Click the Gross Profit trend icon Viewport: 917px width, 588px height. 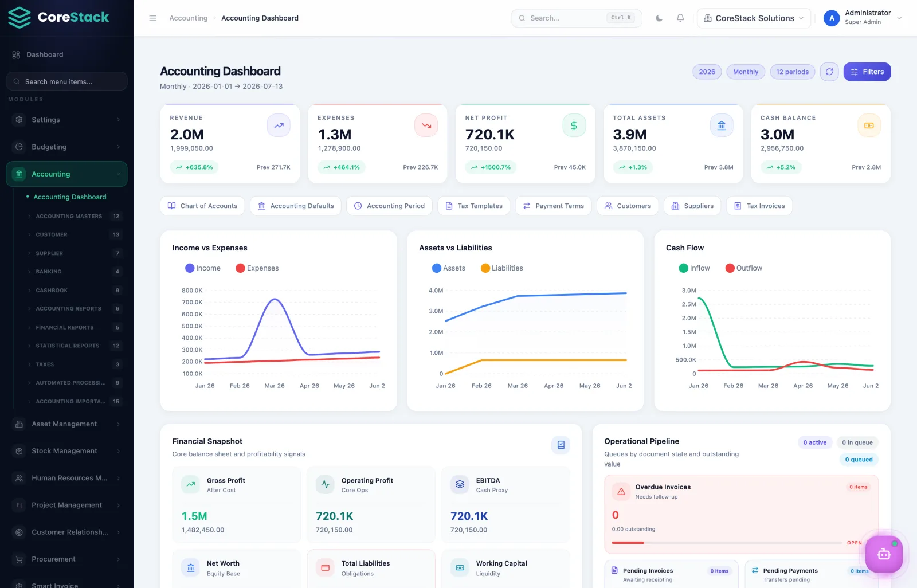191,485
